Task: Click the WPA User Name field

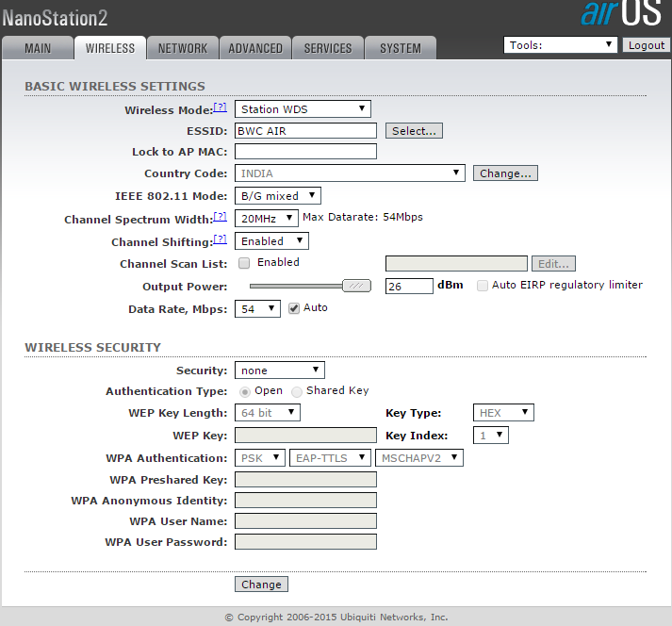Action: 305,521
